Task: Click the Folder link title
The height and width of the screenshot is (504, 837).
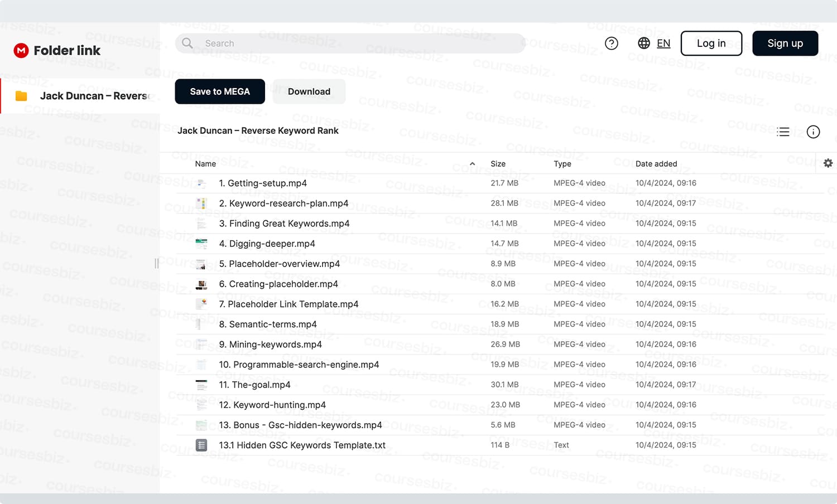Action: (x=67, y=50)
